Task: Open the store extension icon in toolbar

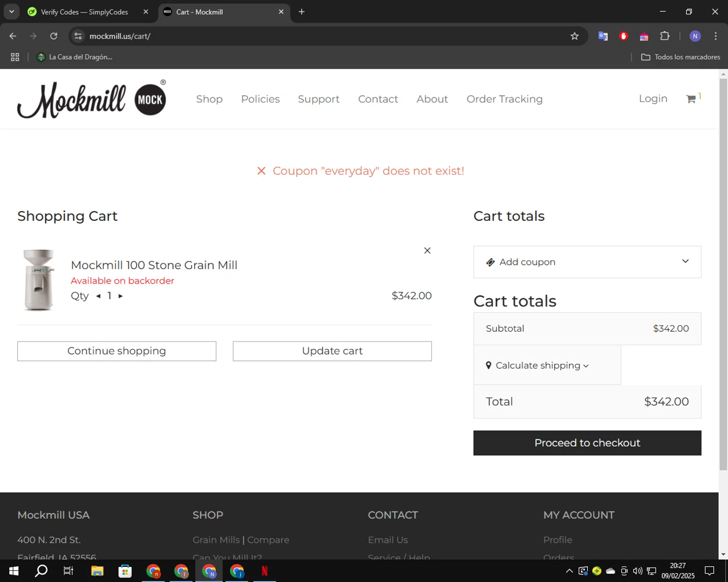Action: click(644, 36)
